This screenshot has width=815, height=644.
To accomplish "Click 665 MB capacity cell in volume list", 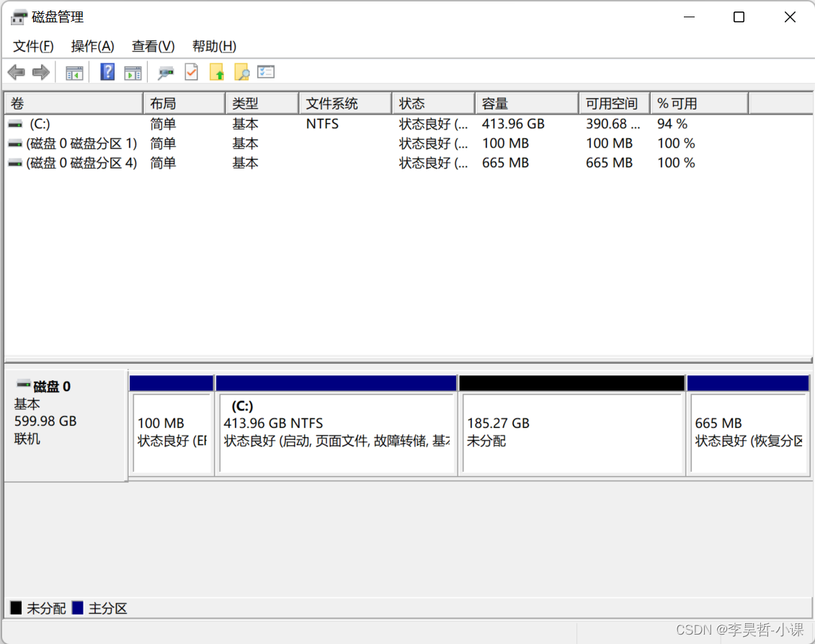I will pos(505,164).
